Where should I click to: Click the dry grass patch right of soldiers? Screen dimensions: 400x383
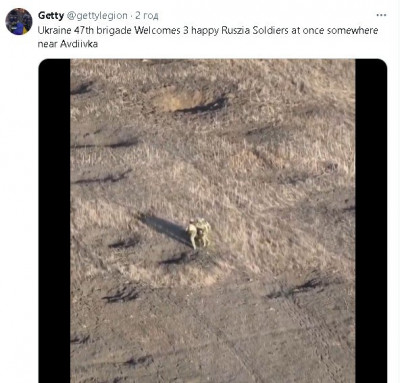click(283, 230)
